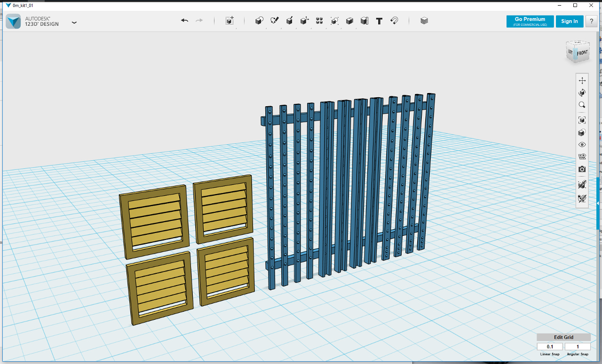Select the Orbit navigation tool
The image size is (602, 364).
coord(582,93)
